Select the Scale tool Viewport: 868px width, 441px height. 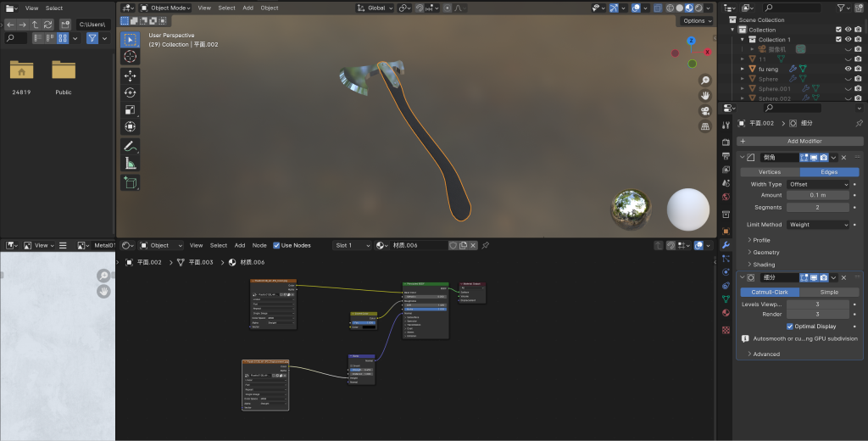tap(130, 109)
